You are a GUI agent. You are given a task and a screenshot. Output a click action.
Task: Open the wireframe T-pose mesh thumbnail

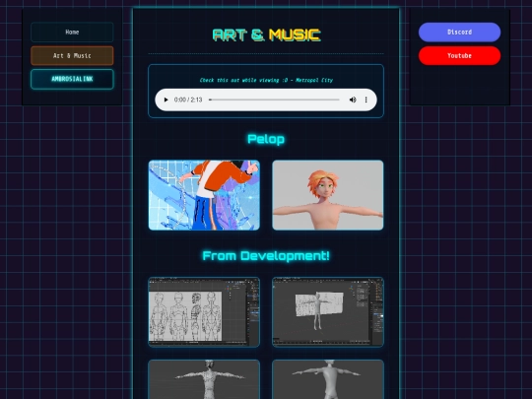204,379
